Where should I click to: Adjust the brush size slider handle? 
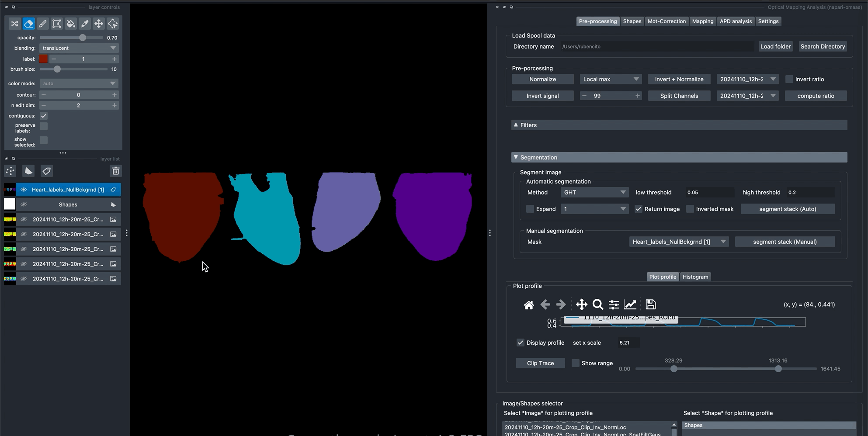tap(57, 69)
